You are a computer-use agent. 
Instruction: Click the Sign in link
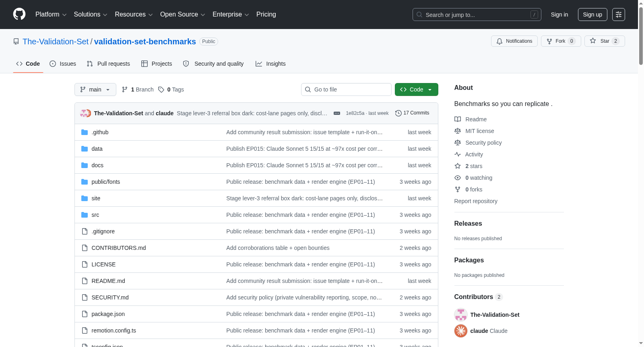click(x=559, y=15)
